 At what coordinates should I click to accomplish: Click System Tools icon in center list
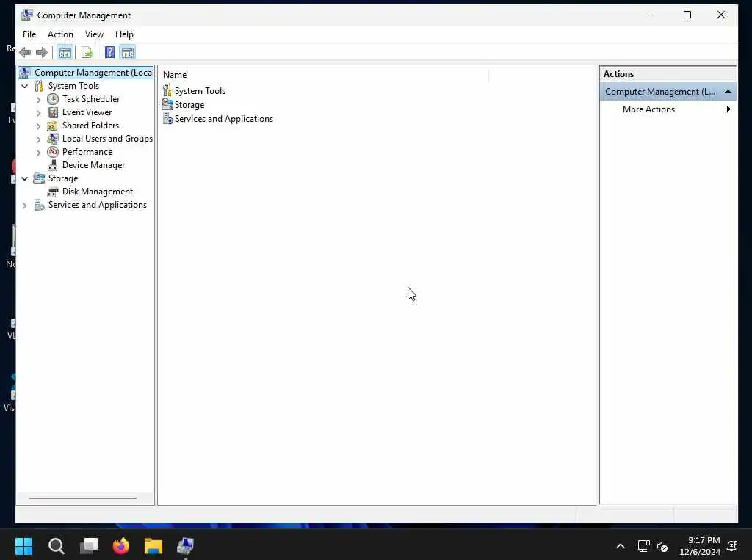pos(167,90)
